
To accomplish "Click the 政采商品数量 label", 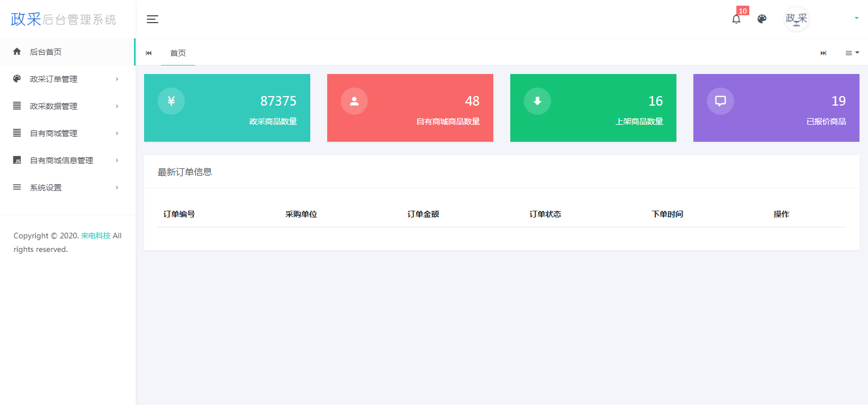I will pyautogui.click(x=273, y=121).
